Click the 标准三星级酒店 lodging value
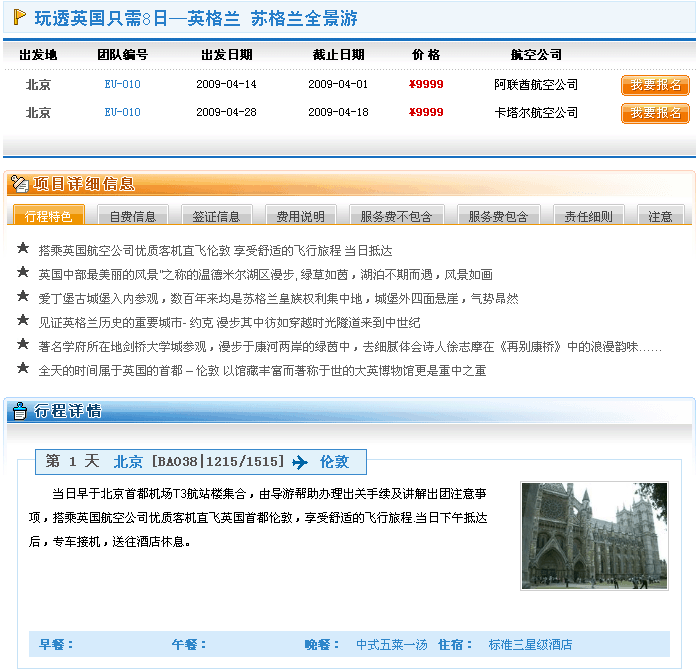 tap(530, 644)
